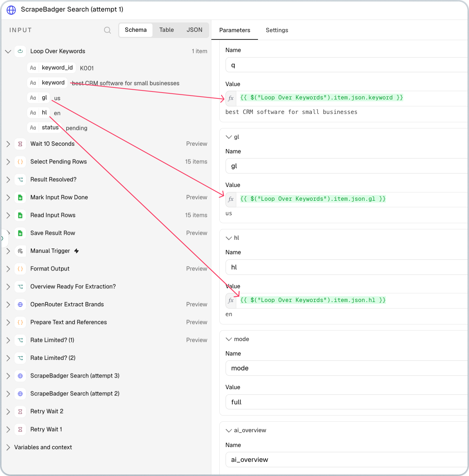Click the Result Resolved? branch icon
The height and width of the screenshot is (476, 469).
point(20,179)
